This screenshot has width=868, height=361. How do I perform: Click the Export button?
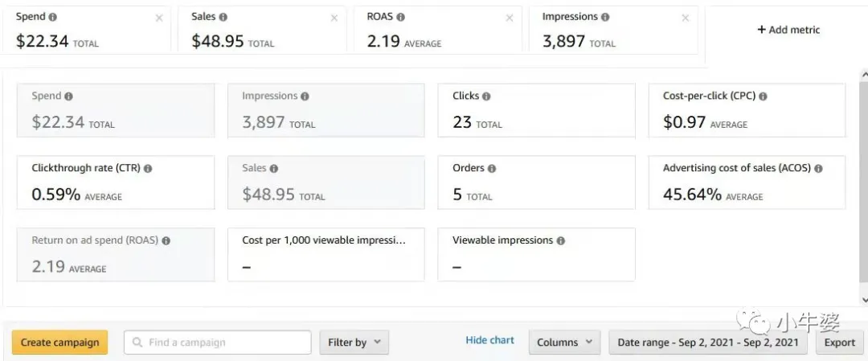[839, 343]
